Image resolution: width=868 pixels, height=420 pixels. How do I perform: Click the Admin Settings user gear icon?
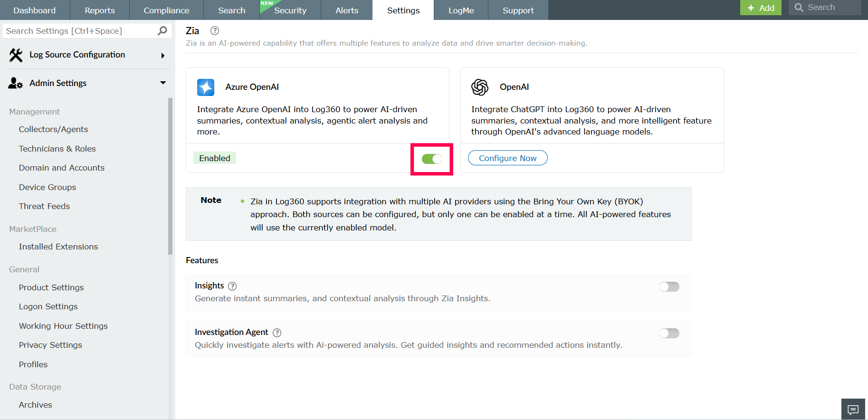pyautogui.click(x=16, y=83)
